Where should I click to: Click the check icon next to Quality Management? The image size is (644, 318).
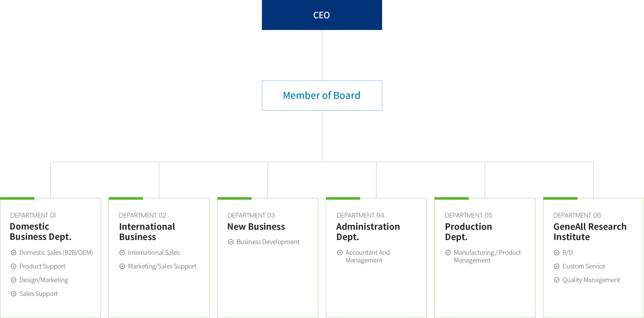[x=556, y=280]
